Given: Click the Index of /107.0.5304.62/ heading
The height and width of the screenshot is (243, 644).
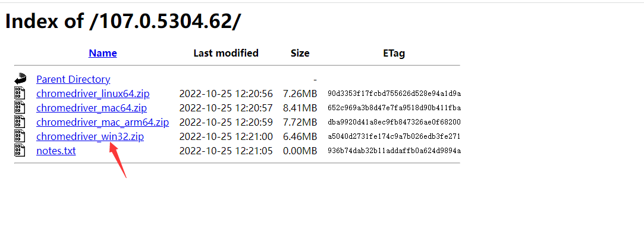Looking at the screenshot, I should point(123,21).
